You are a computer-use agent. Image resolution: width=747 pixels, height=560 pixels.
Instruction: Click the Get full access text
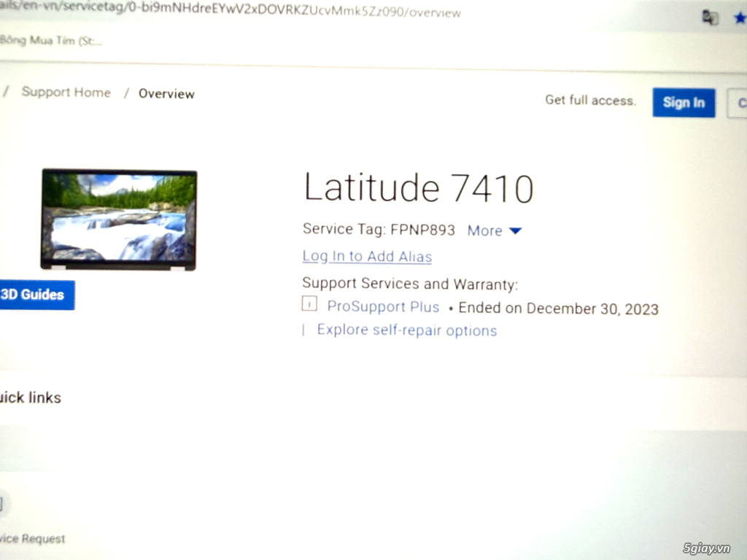click(590, 100)
